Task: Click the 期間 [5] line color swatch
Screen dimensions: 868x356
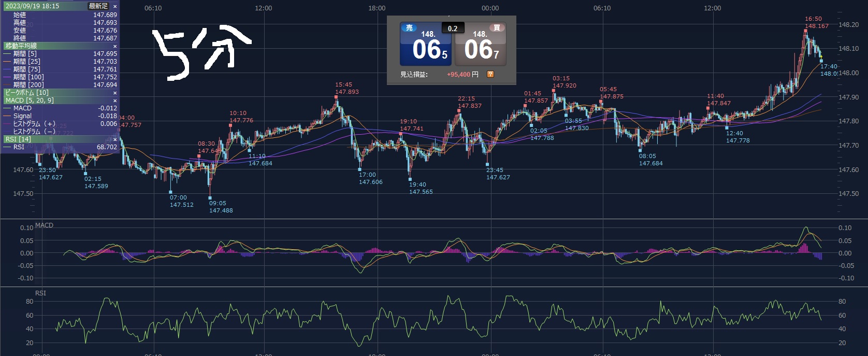Action: tap(7, 54)
